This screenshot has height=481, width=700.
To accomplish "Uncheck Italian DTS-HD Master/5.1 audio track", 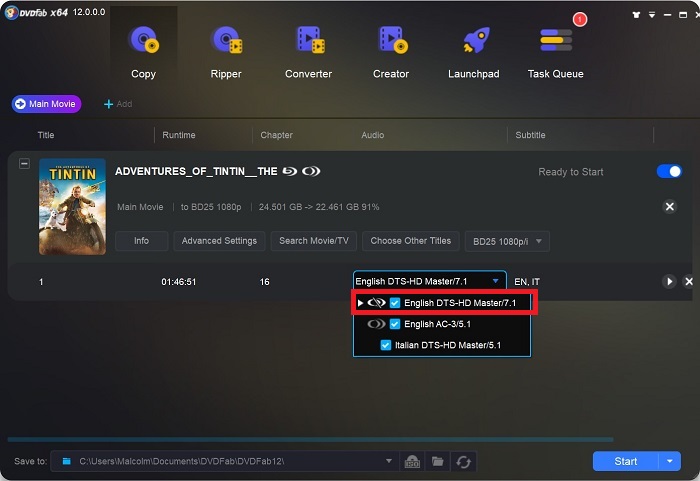I will [386, 345].
